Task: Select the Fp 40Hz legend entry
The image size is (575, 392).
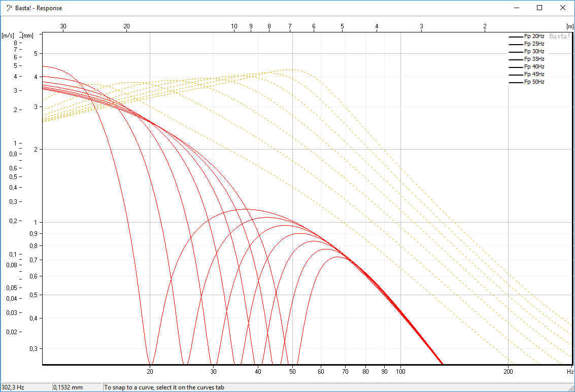Action: [527, 66]
